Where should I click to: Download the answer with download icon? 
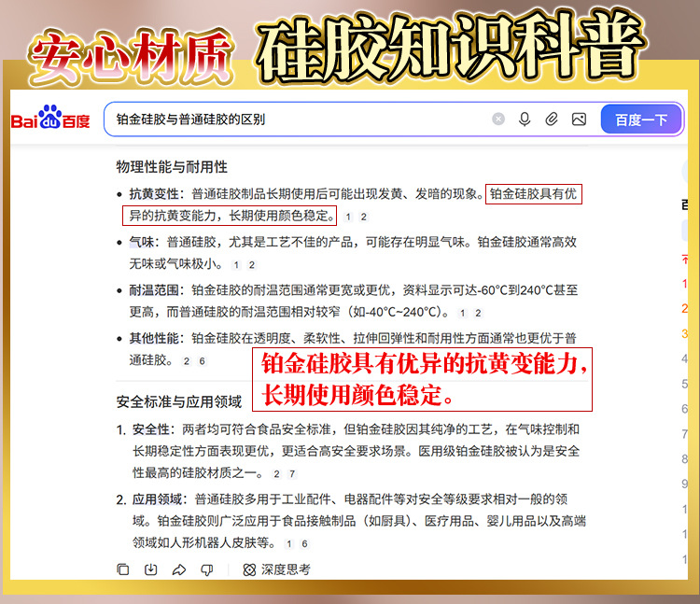151,569
